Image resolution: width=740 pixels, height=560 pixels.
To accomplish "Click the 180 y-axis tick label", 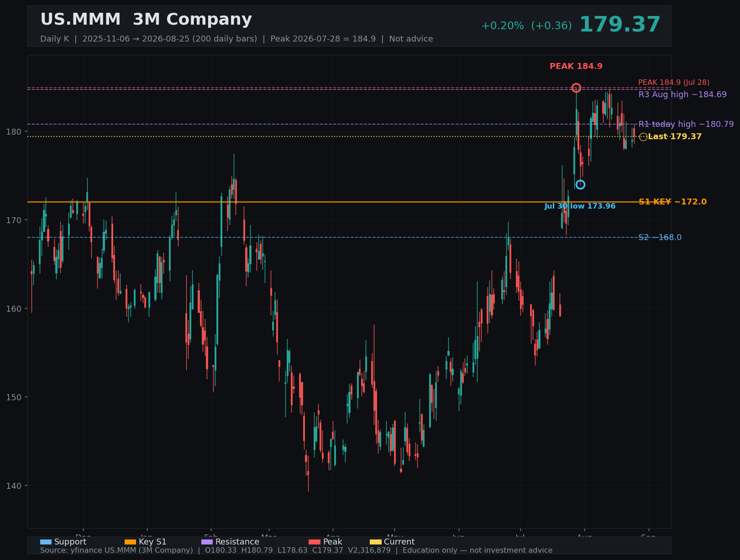I will (x=13, y=132).
